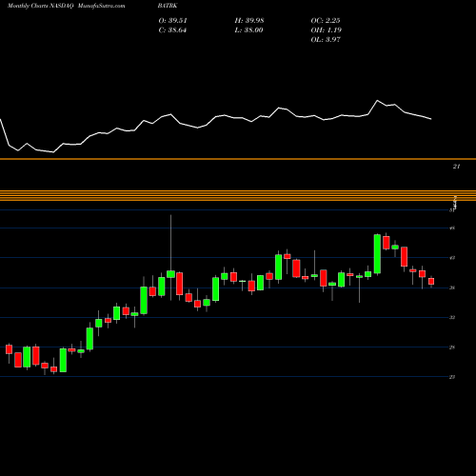The width and height of the screenshot is (476, 476).
Task: Click the 'BATRK' ticker symbol label
Action: (168, 6)
